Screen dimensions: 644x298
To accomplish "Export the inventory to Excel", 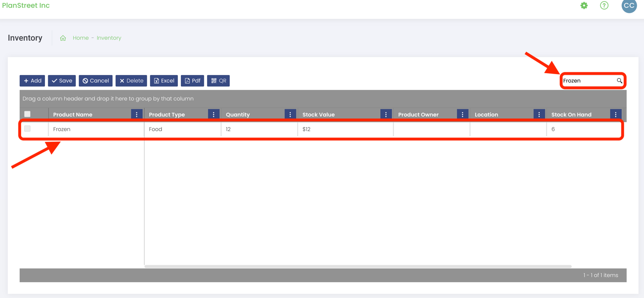I will pos(164,81).
